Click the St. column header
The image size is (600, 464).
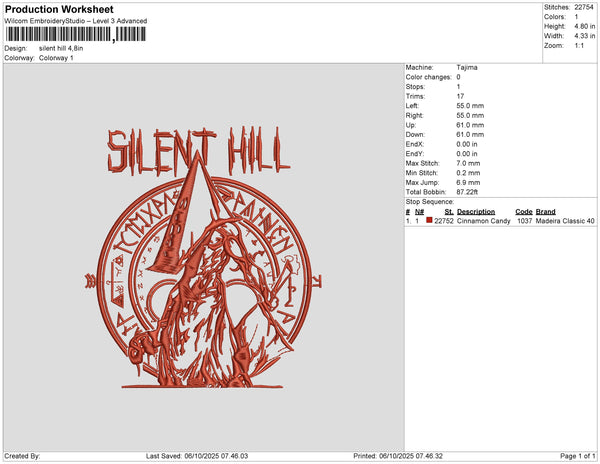(449, 212)
